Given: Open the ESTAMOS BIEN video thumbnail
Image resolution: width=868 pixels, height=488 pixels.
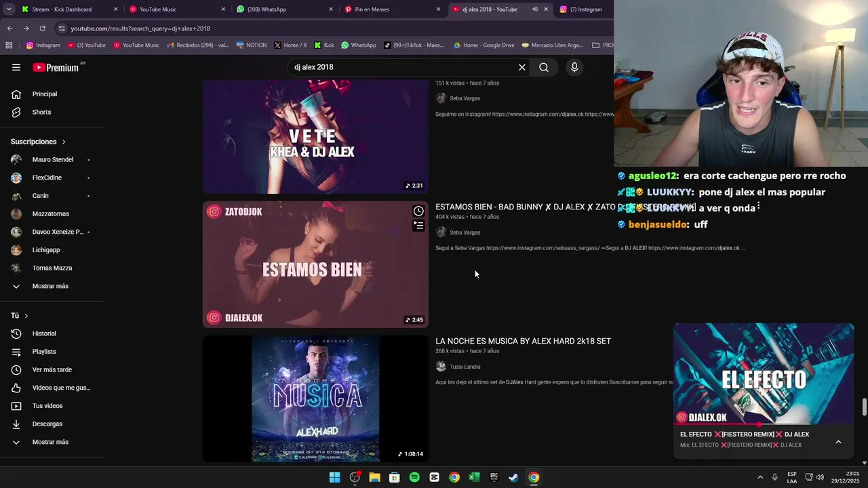Looking at the screenshot, I should 315,264.
